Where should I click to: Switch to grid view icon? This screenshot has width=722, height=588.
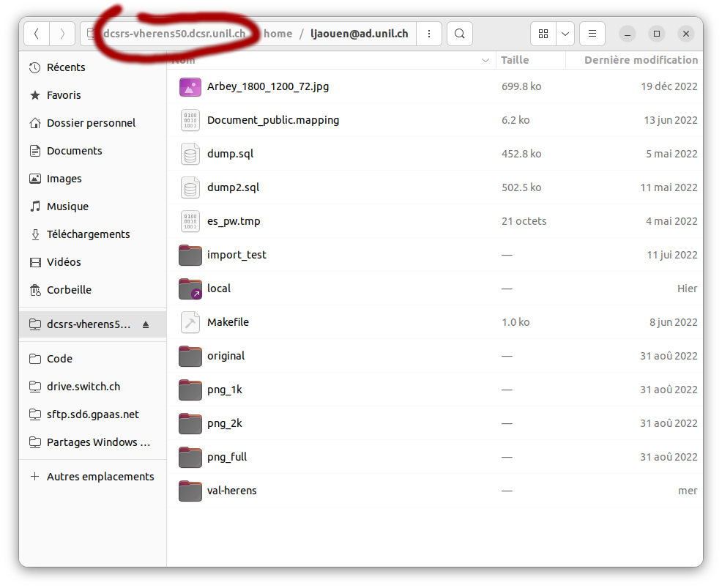pos(543,34)
